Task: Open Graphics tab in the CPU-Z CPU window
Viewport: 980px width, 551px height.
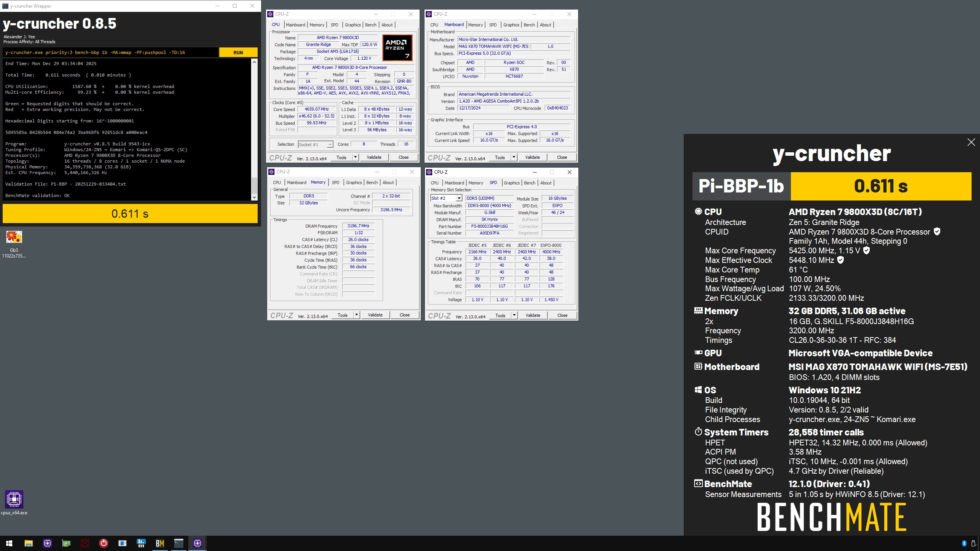Action: tap(353, 25)
